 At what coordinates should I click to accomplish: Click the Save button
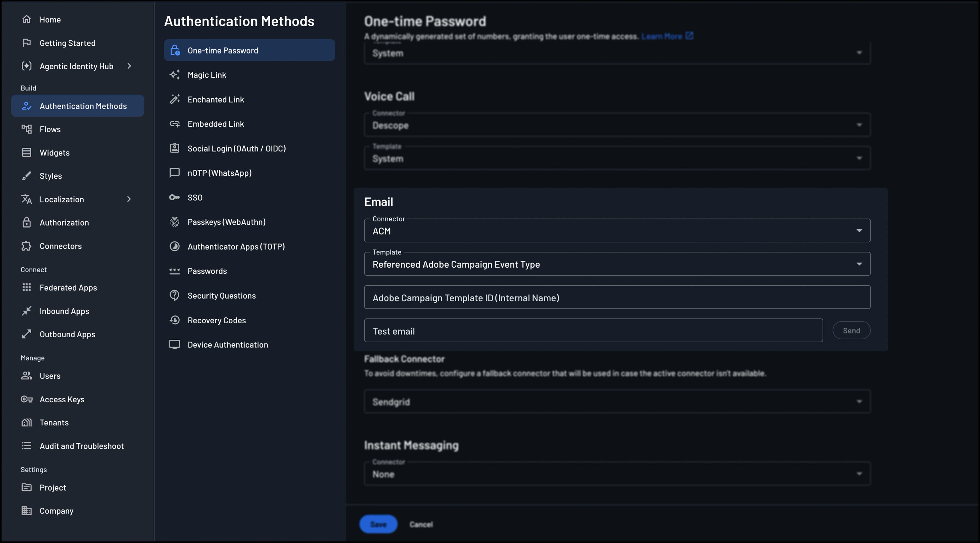[x=378, y=524]
